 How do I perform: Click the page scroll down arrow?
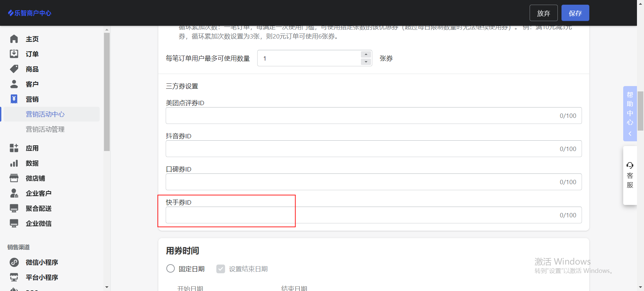(x=640, y=287)
